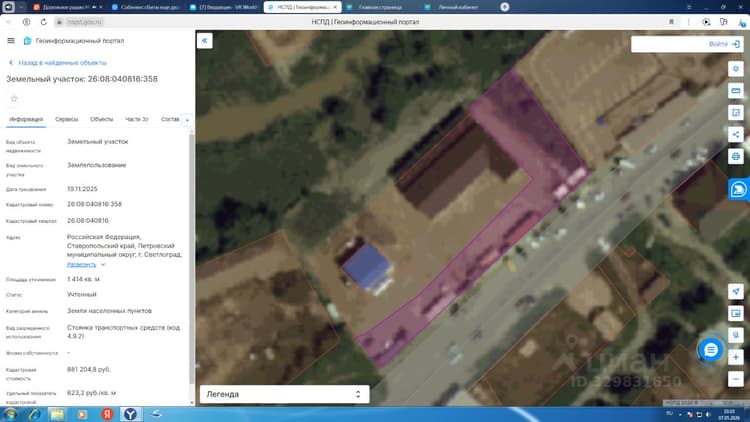Show hidden tray icons arrow
Image resolution: width=750 pixels, height=422 pixels.
pos(680,414)
